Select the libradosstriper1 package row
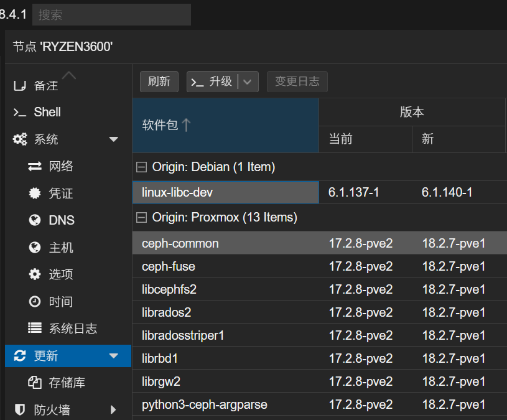 point(320,335)
